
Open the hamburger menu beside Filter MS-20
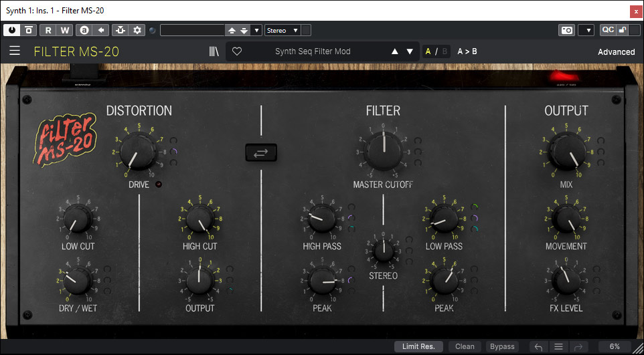[x=15, y=51]
